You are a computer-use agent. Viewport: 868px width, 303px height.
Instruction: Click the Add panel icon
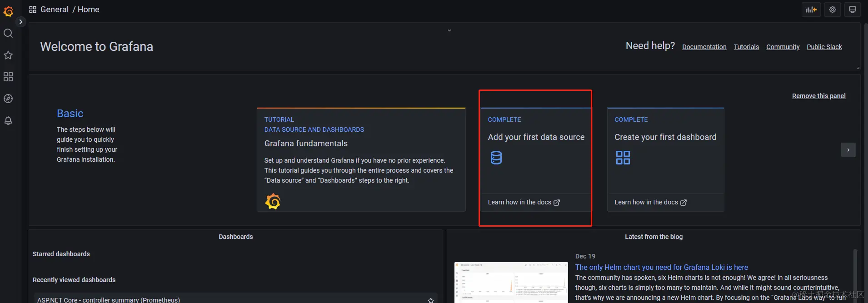811,10
